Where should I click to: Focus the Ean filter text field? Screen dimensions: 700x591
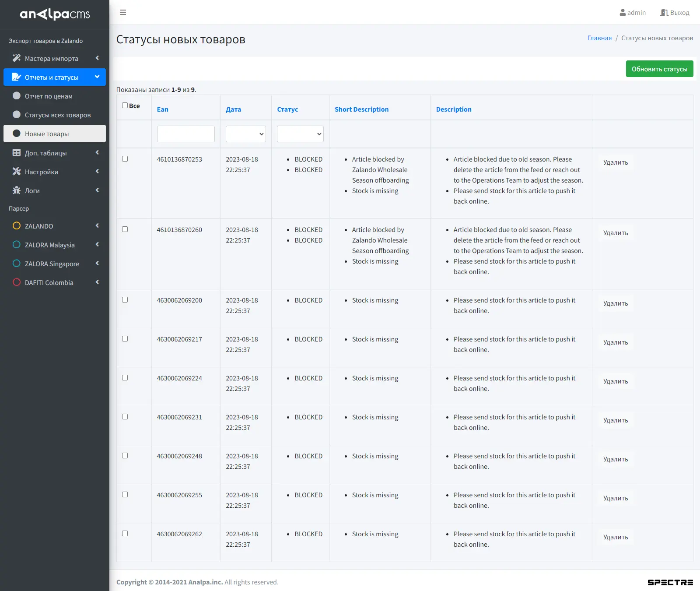[186, 134]
